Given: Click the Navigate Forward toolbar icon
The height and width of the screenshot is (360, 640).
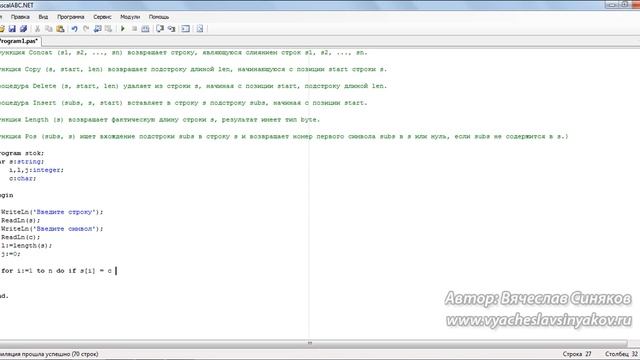Looking at the screenshot, I should pos(108,29).
